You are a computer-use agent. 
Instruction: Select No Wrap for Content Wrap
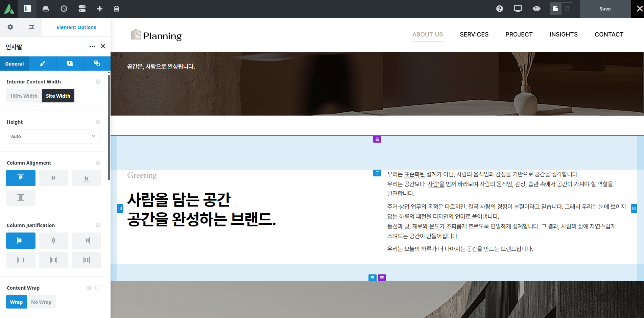click(41, 302)
